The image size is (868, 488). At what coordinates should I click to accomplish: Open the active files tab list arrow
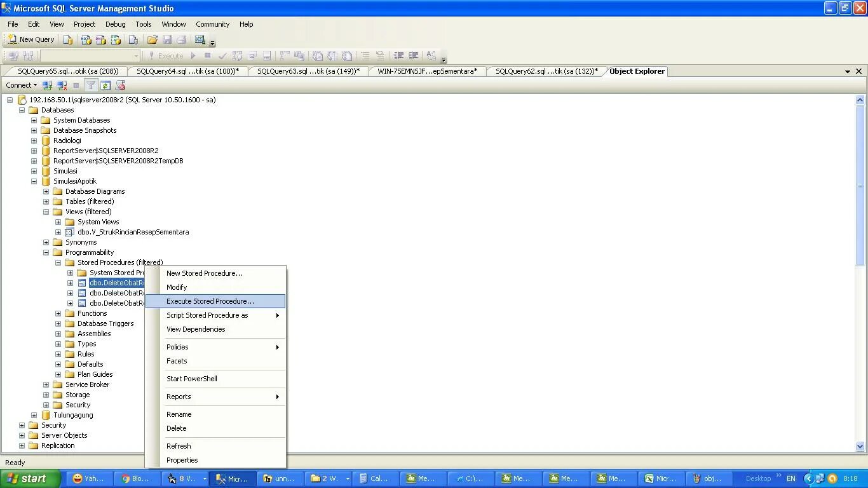coord(848,72)
